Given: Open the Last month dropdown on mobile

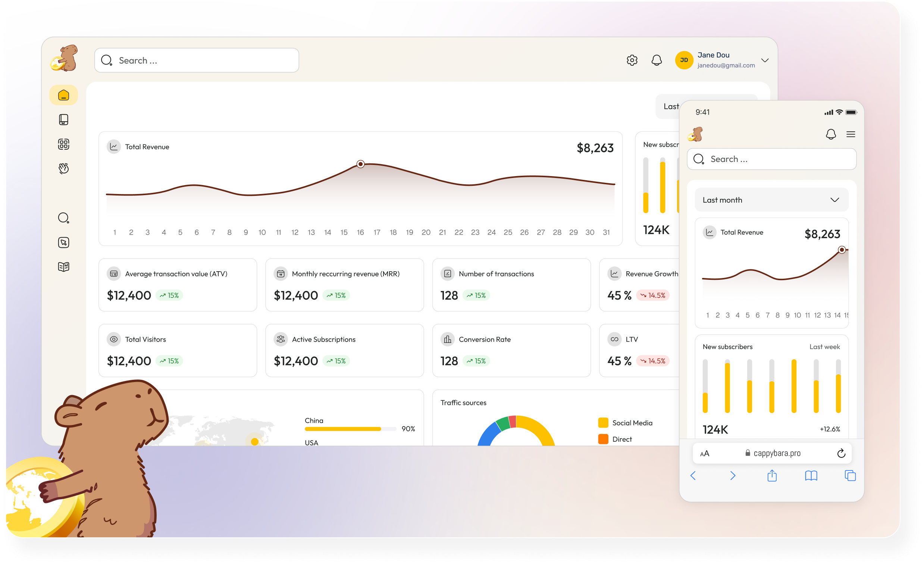Looking at the screenshot, I should pyautogui.click(x=771, y=200).
